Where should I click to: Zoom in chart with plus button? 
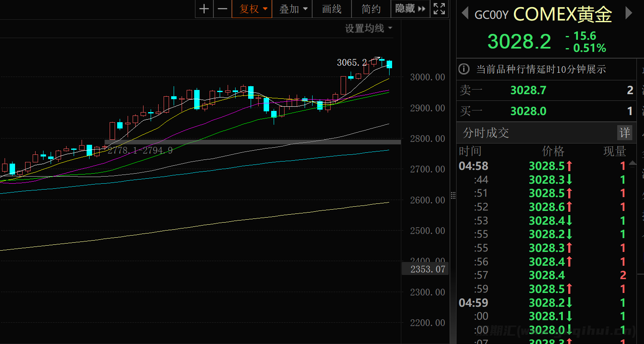coord(204,9)
